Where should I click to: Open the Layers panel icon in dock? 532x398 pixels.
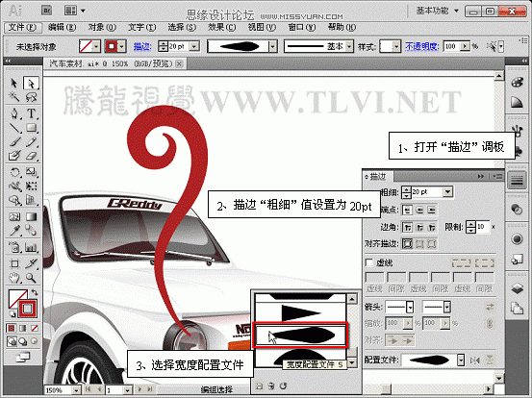click(x=517, y=288)
